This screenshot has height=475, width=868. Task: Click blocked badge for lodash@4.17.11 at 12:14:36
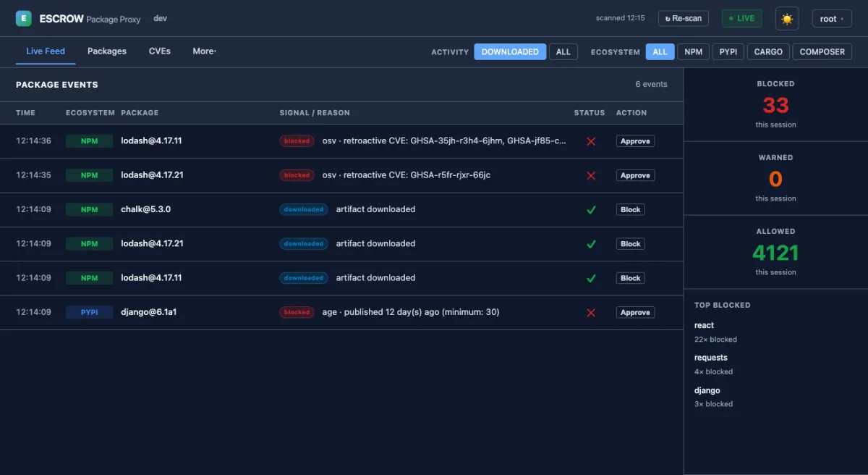click(297, 141)
